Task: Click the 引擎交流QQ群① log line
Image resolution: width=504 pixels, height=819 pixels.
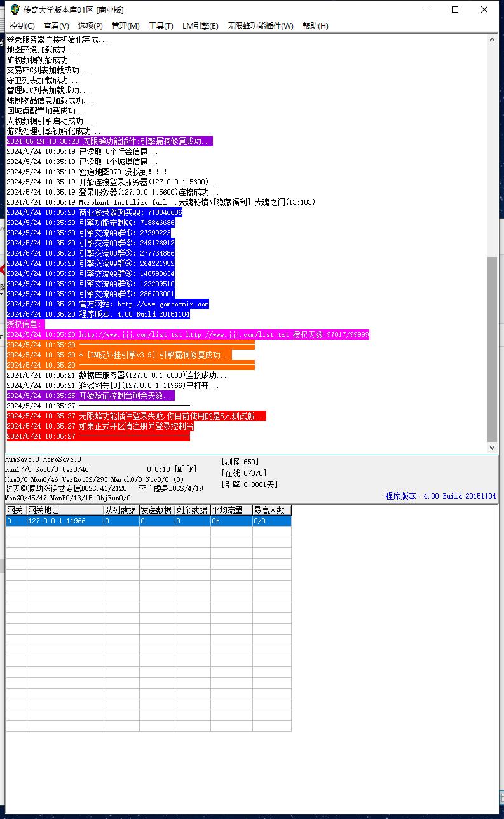Action: 90,233
